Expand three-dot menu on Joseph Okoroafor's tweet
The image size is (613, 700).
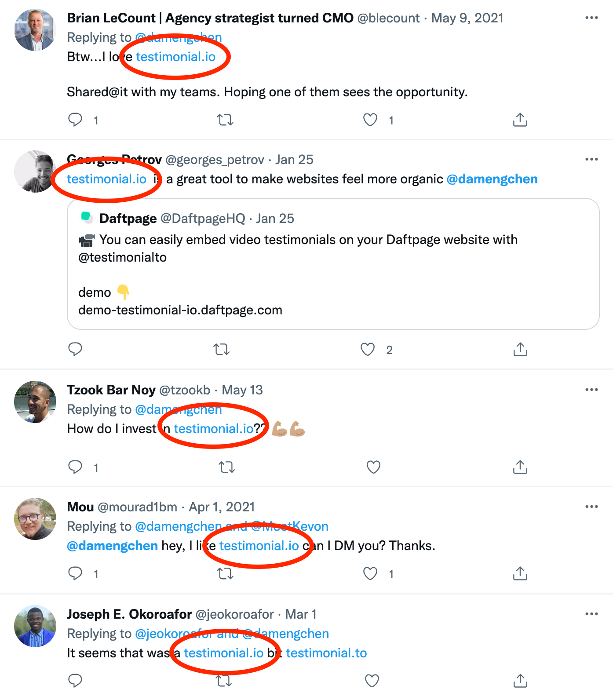pyautogui.click(x=591, y=614)
